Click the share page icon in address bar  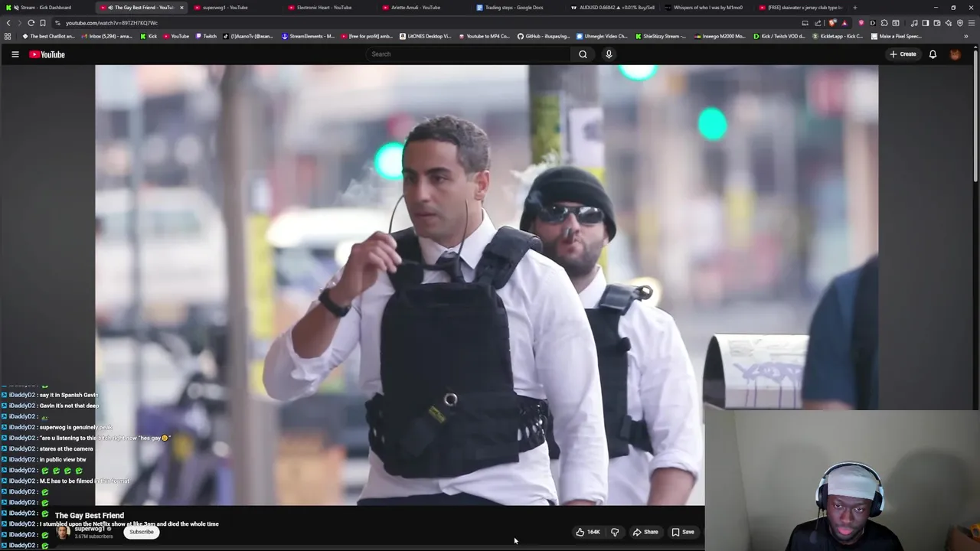click(817, 23)
